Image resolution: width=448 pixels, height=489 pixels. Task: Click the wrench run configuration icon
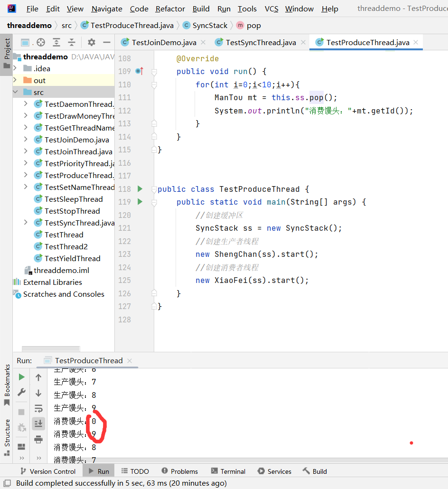coord(21,392)
